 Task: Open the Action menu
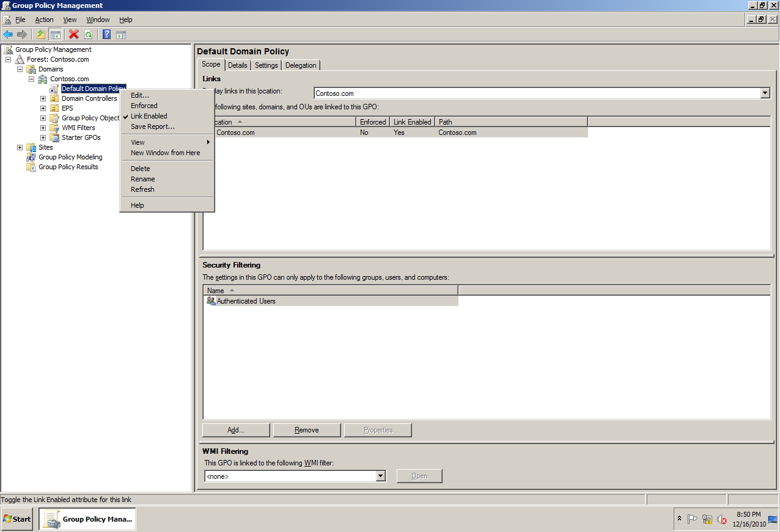pyautogui.click(x=44, y=20)
